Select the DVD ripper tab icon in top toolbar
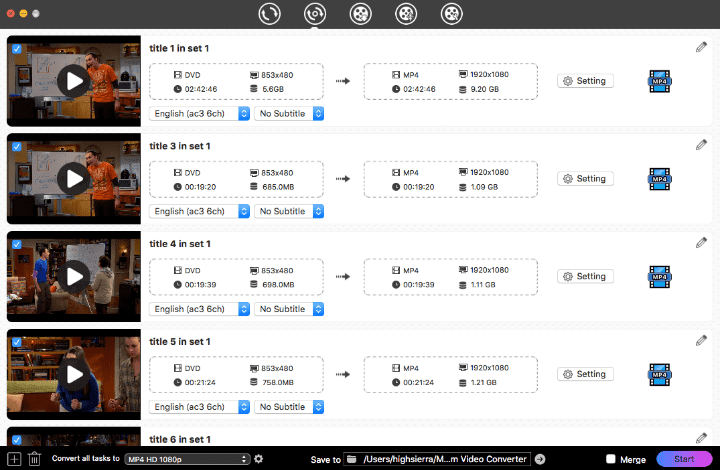This screenshot has width=720, height=470. click(315, 14)
